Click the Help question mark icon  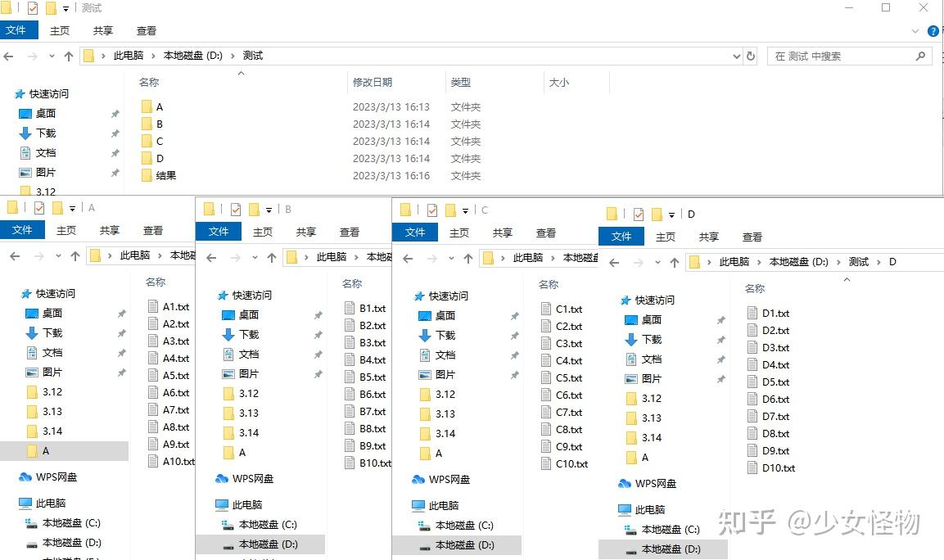tap(933, 31)
